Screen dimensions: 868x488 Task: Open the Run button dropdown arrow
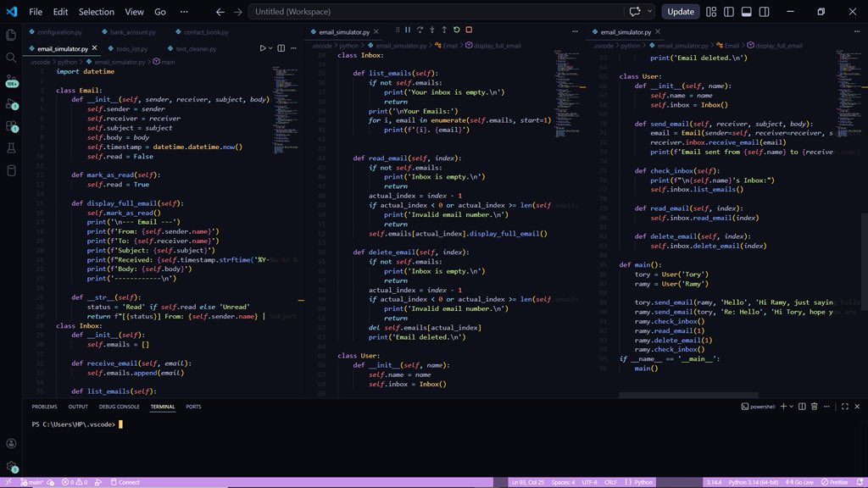[x=270, y=48]
